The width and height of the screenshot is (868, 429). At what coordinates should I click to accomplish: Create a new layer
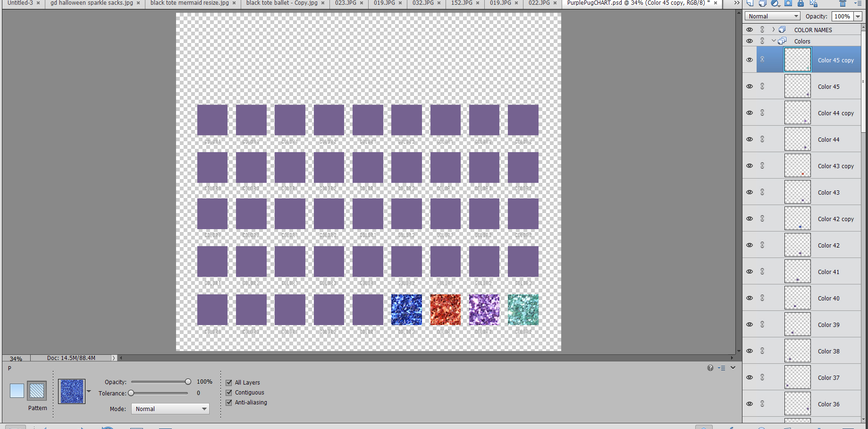750,3
